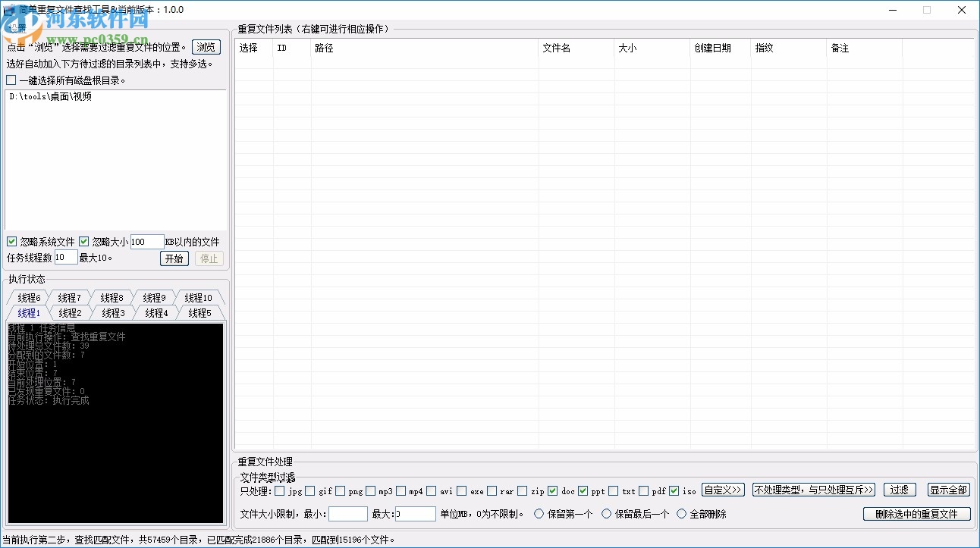Viewport: 980px width, 548px height.
Task: Click the minimum file size input field
Action: [347, 514]
